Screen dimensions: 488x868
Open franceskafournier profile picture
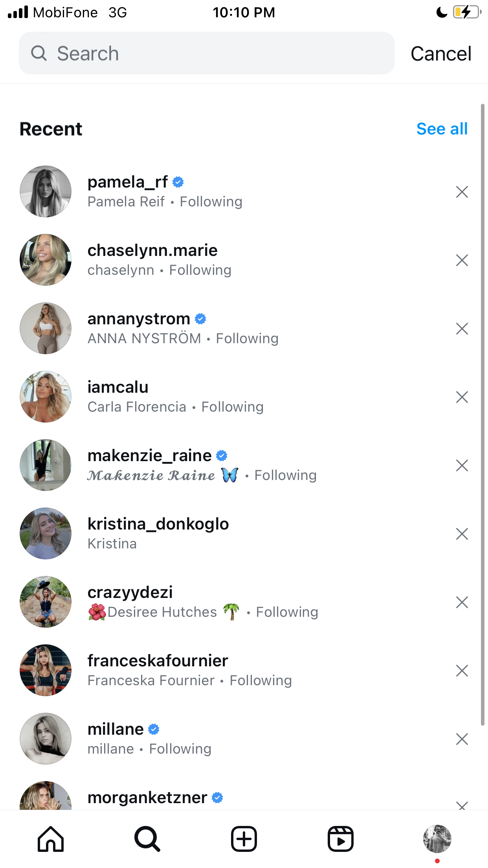(46, 670)
